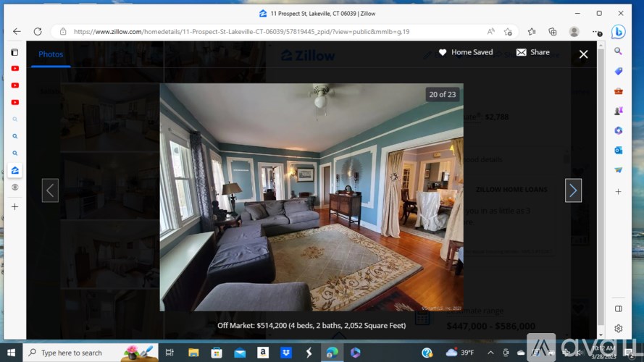Open Bing chat icon in top-right

pos(618,32)
